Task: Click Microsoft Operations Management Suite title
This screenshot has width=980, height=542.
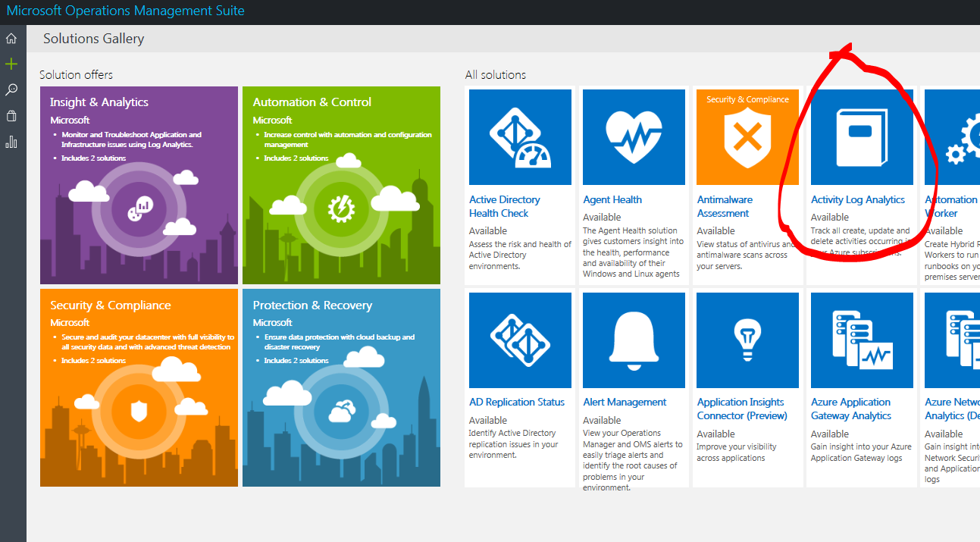Action: coord(126,11)
